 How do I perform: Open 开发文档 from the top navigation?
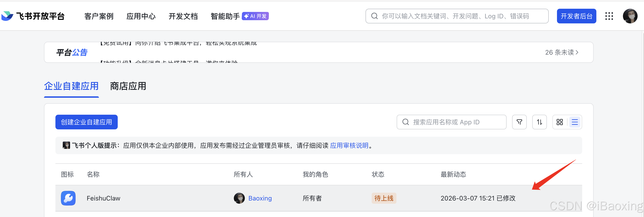pyautogui.click(x=183, y=16)
